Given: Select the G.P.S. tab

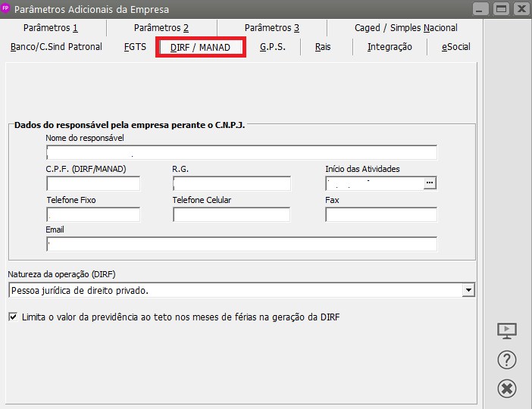Looking at the screenshot, I should pyautogui.click(x=272, y=47).
